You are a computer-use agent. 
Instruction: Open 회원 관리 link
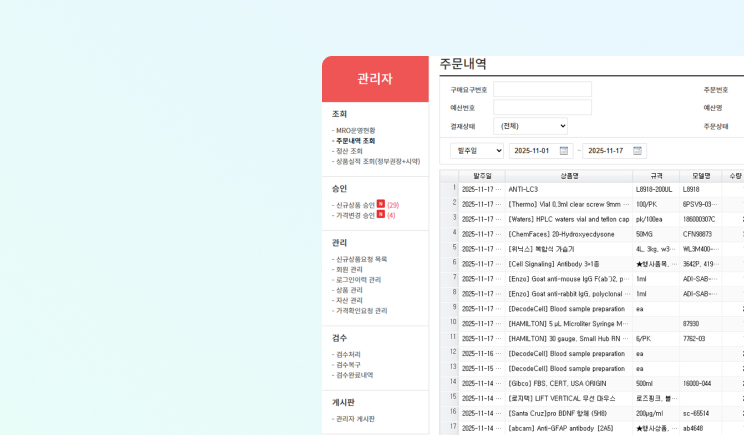pyautogui.click(x=349, y=269)
